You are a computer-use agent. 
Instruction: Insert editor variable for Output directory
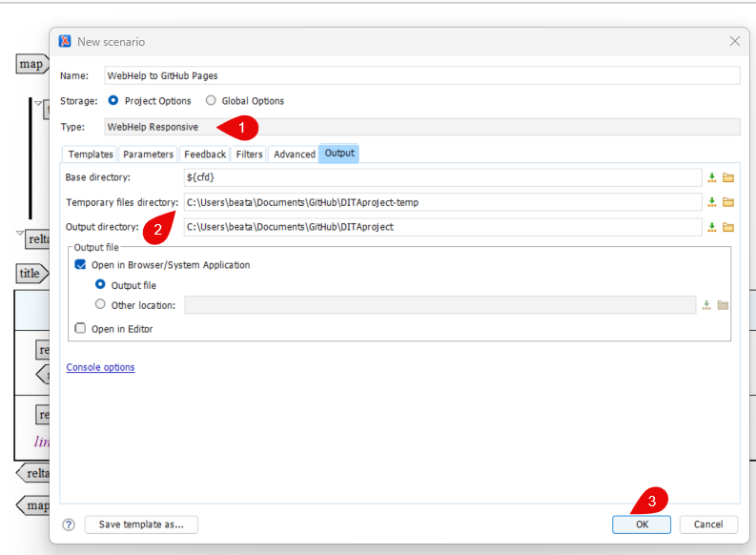(x=711, y=227)
